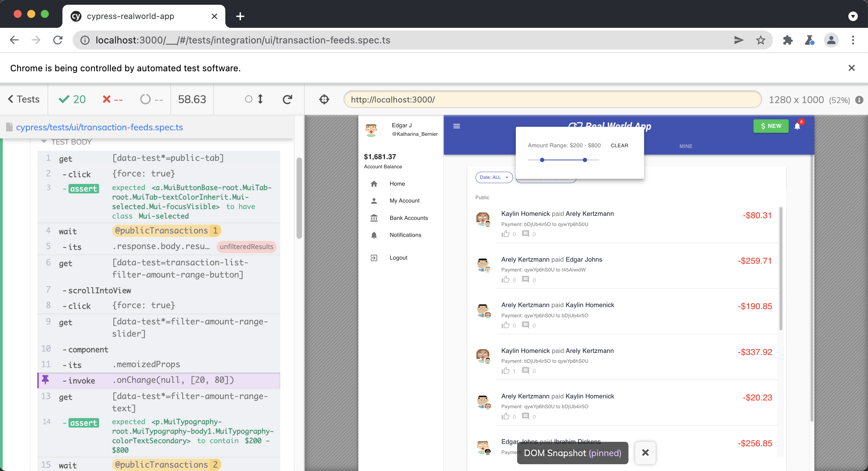The image size is (868, 471).
Task: Click the hamburger menu icon in app header
Action: click(x=457, y=126)
